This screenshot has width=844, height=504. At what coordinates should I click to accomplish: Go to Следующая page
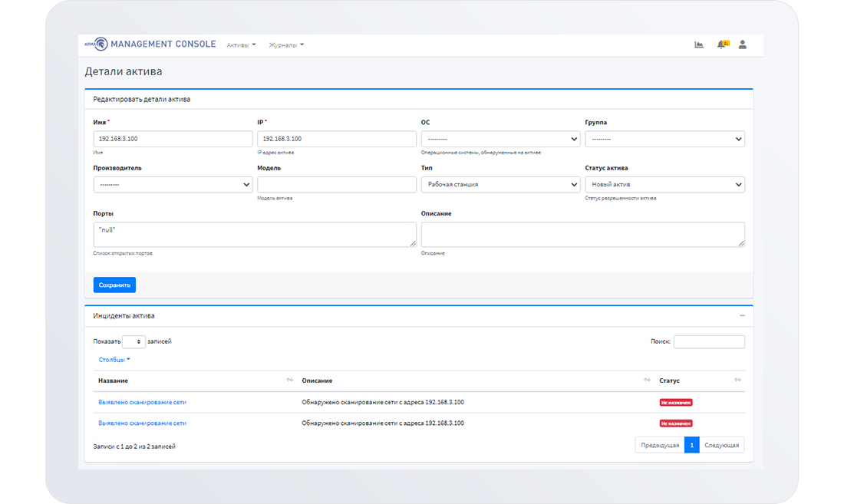tap(722, 445)
